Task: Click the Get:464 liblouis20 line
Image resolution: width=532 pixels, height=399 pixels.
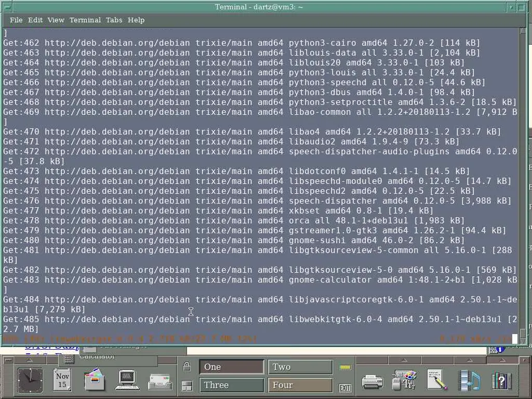Action: 234,63
